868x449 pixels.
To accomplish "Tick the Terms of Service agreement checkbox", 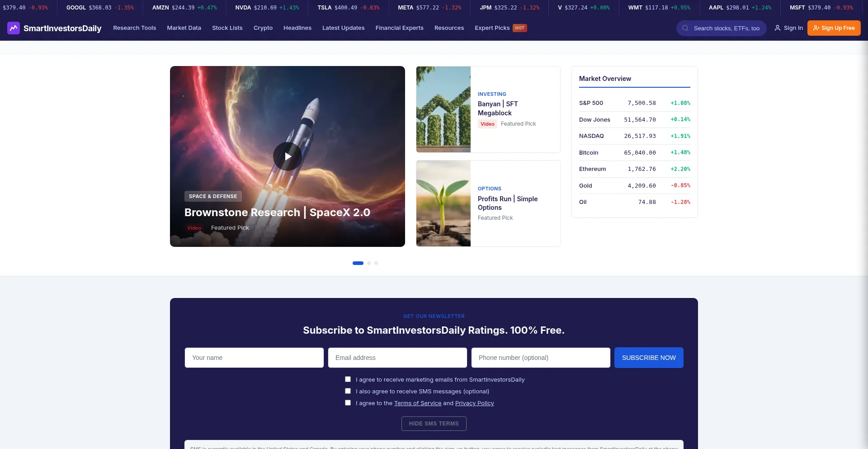I will tap(348, 403).
